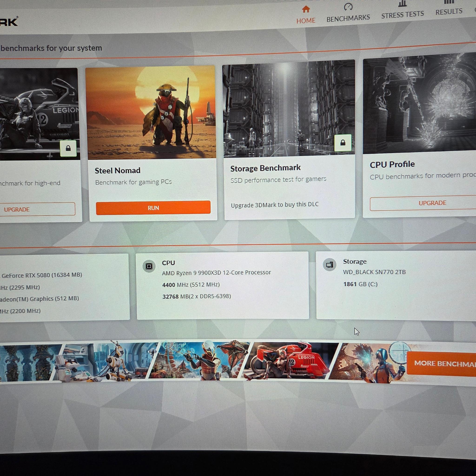Click Upgrade on the Legion benchmark card

(37, 209)
